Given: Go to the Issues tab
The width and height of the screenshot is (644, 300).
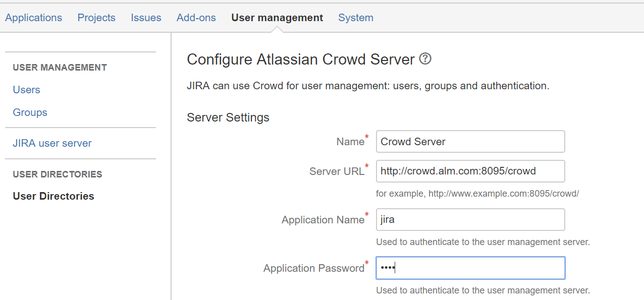Looking at the screenshot, I should pos(146,18).
